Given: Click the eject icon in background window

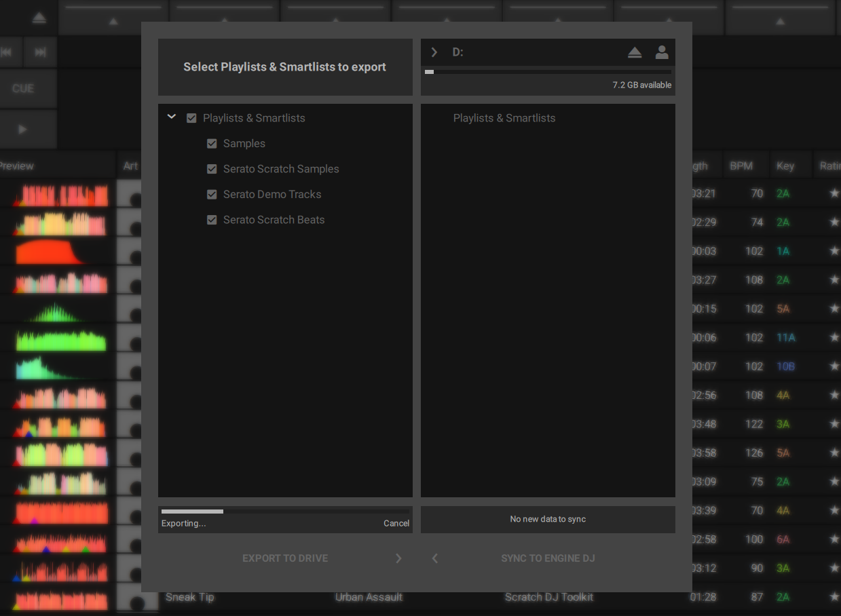Looking at the screenshot, I should coord(39,18).
